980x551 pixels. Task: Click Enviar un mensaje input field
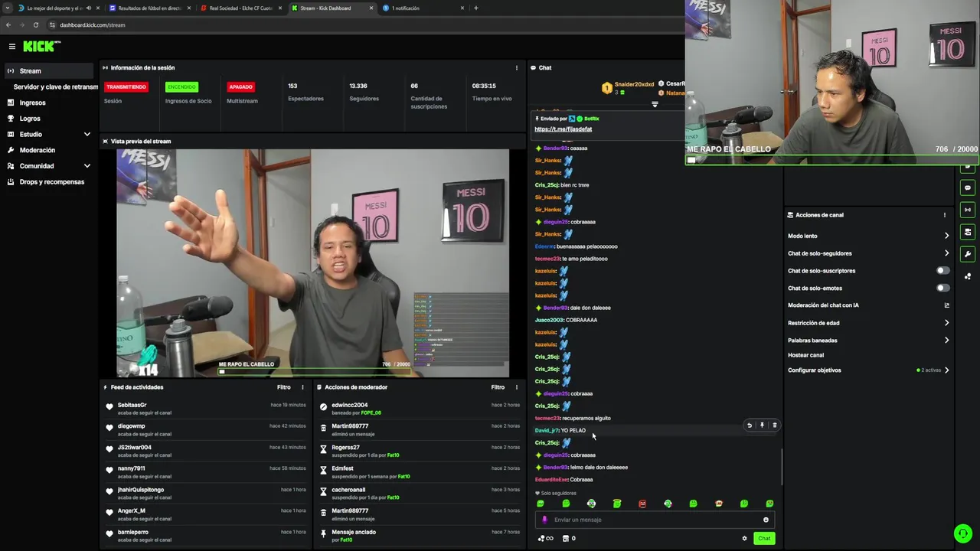point(655,520)
